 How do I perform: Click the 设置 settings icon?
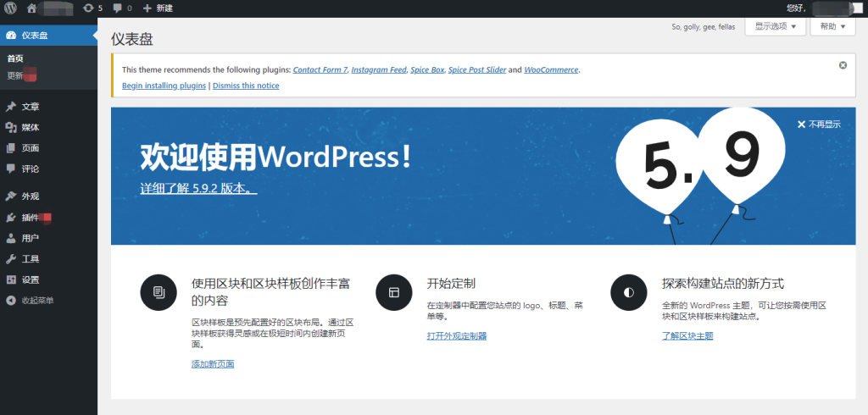pos(10,280)
